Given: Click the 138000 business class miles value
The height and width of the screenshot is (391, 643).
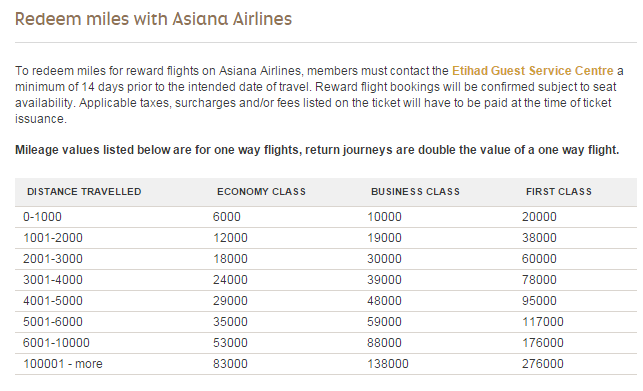Looking at the screenshot, I should 388,364.
